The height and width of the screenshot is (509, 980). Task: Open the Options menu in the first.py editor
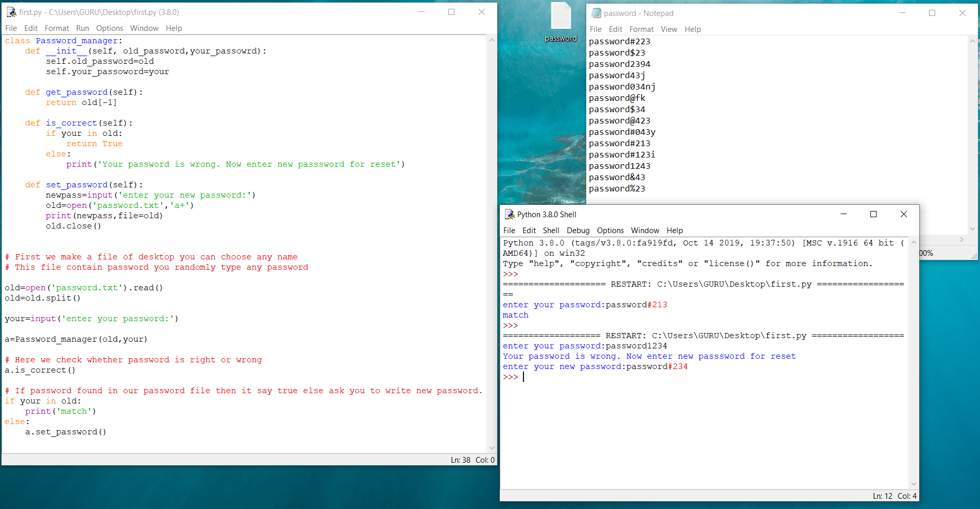[x=109, y=28]
